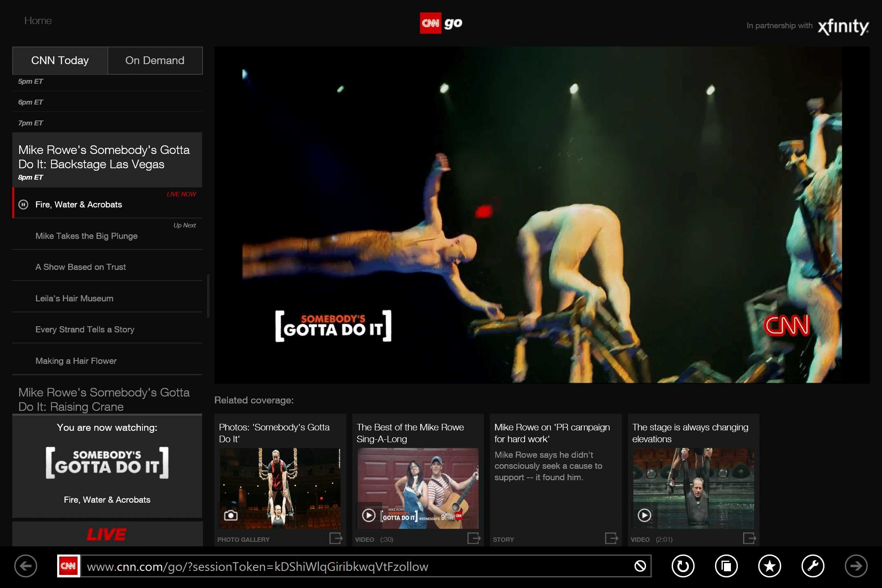This screenshot has height=588, width=882.
Task: Click the CNN go logo at top
Action: pyautogui.click(x=441, y=23)
